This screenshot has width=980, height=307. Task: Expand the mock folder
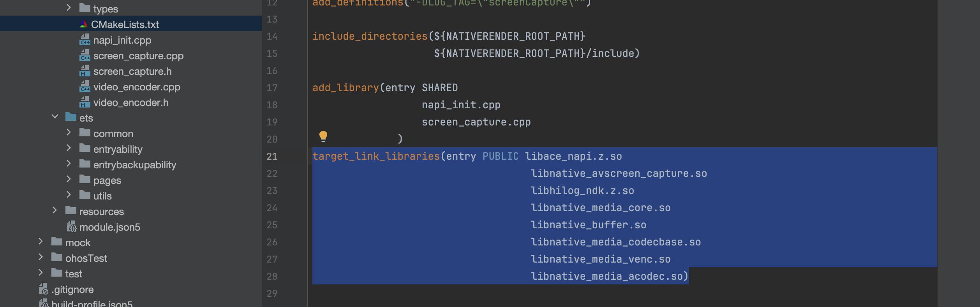41,241
